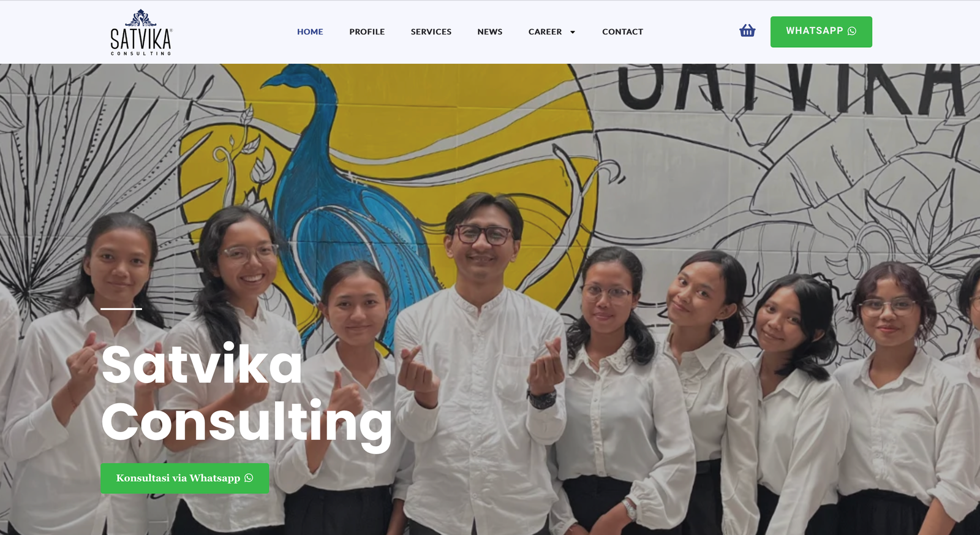Visit the CONTACT page
Image resolution: width=980 pixels, height=535 pixels.
(622, 32)
